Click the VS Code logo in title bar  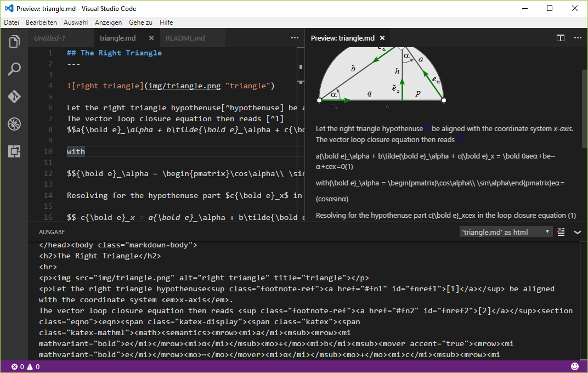9,8
